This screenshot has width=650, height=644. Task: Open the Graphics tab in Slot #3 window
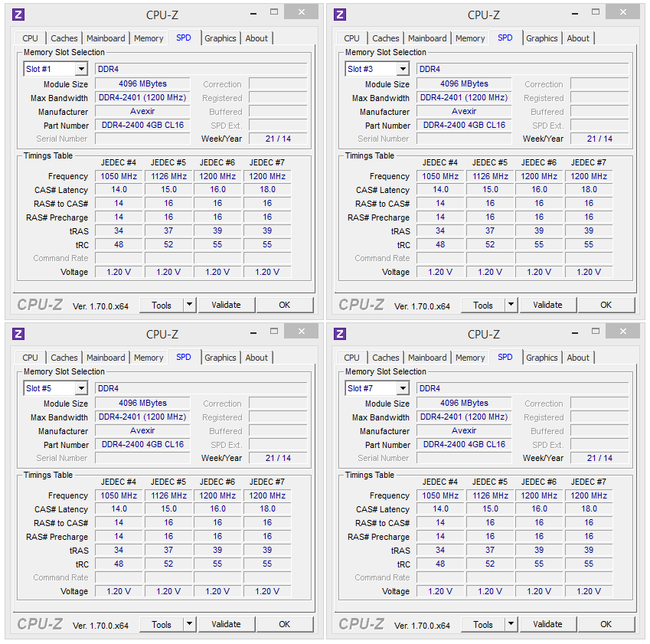point(542,38)
